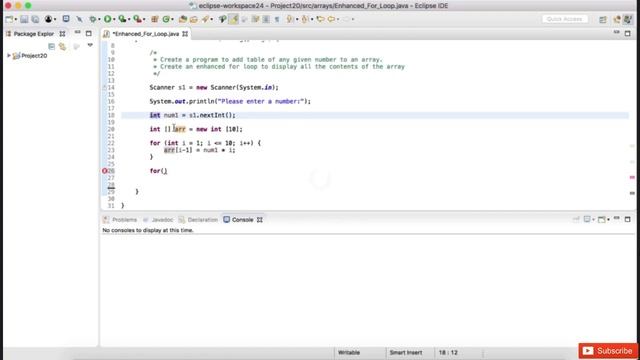Viewport: 640px width, 360px height.
Task: Toggle Show Whitespace Characters pilcrow icon
Action: tap(277, 19)
